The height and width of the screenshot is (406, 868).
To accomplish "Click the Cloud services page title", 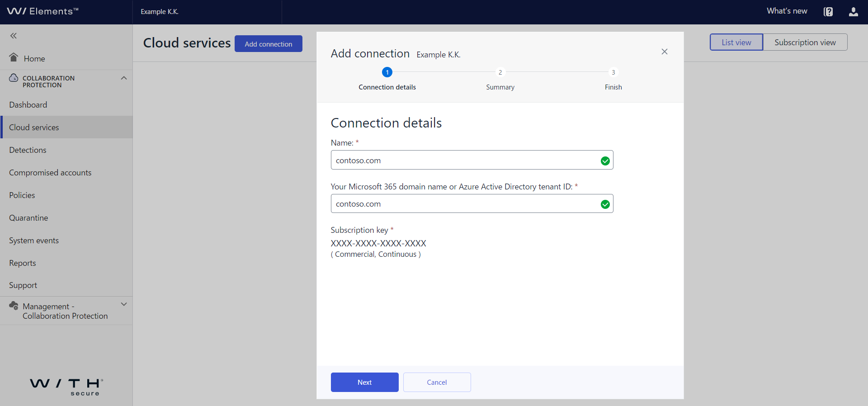I will coord(187,42).
